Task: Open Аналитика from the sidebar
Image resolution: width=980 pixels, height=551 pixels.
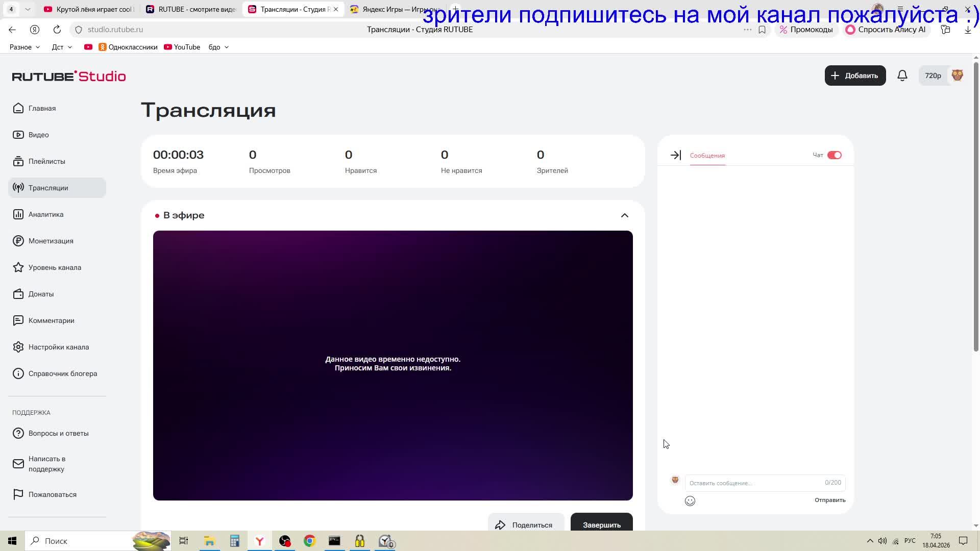Action: (45, 214)
